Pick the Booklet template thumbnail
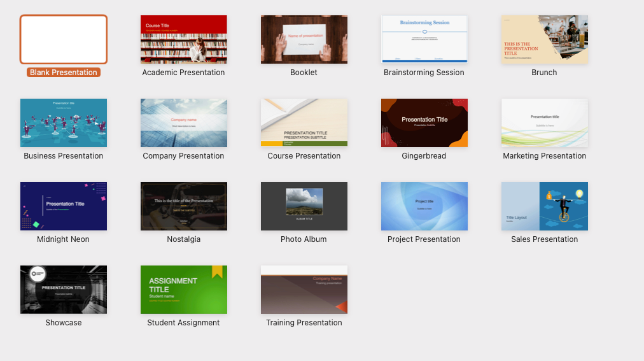 coord(304,39)
